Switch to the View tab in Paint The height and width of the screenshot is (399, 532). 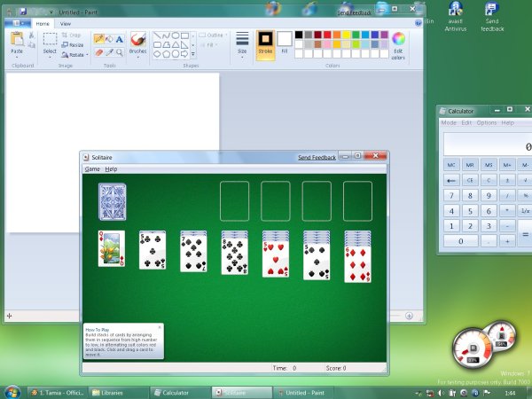click(x=66, y=24)
